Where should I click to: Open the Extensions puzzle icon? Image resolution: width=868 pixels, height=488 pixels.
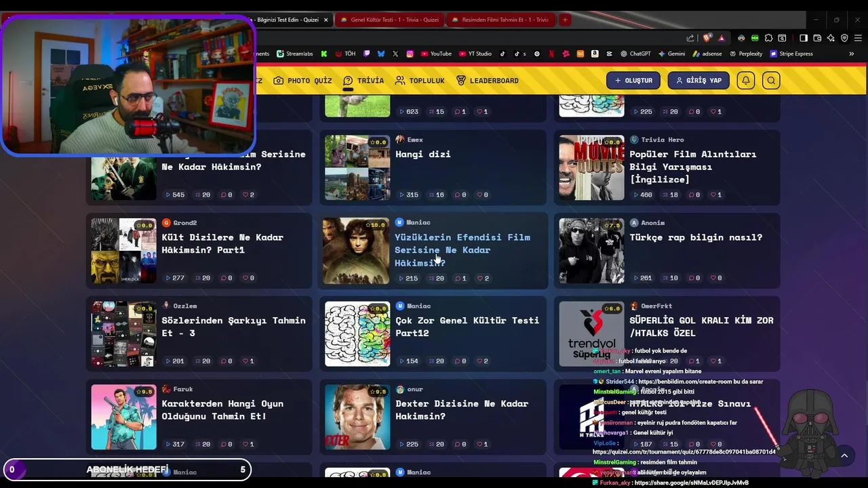pos(768,38)
